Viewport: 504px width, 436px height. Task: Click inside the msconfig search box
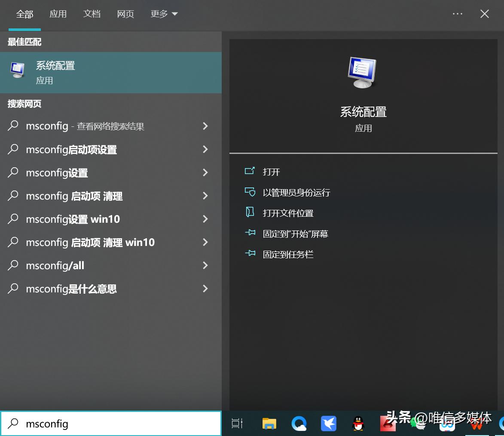(107, 424)
